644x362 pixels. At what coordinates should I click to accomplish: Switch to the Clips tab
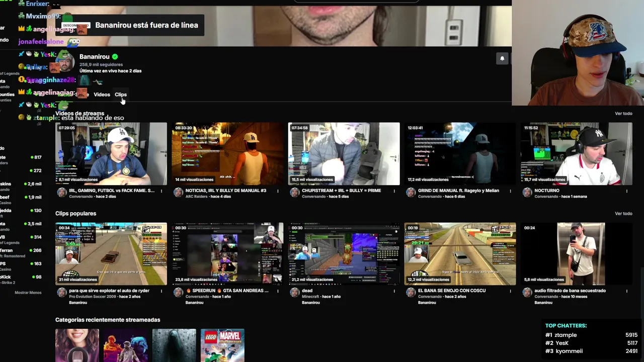(x=120, y=95)
